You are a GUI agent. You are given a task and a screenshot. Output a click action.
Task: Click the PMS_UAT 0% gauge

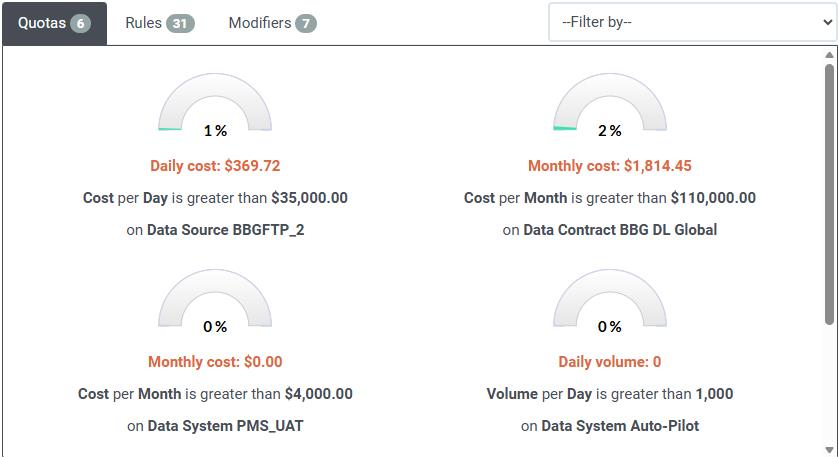pyautogui.click(x=215, y=299)
